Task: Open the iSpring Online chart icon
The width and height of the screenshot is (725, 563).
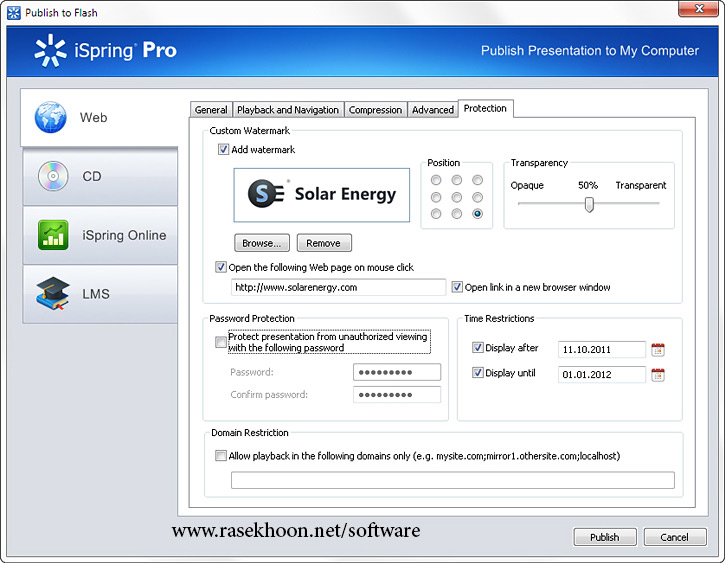Action: pyautogui.click(x=51, y=235)
